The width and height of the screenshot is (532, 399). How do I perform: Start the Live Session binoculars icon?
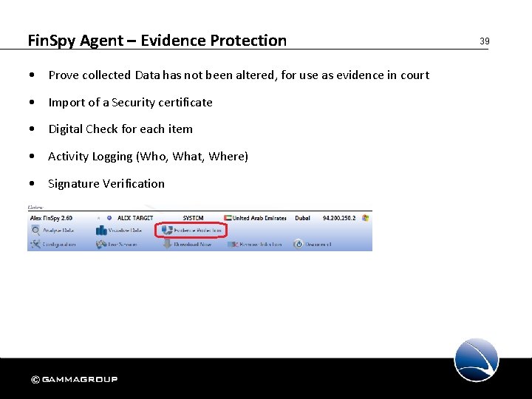click(x=101, y=245)
